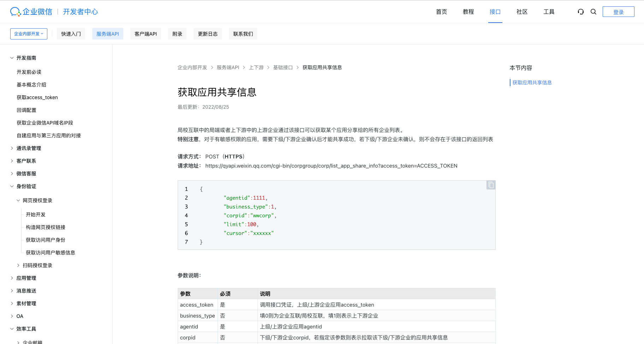The image size is (644, 344).
Task: Open 社区 in top navigation
Action: pyautogui.click(x=522, y=12)
